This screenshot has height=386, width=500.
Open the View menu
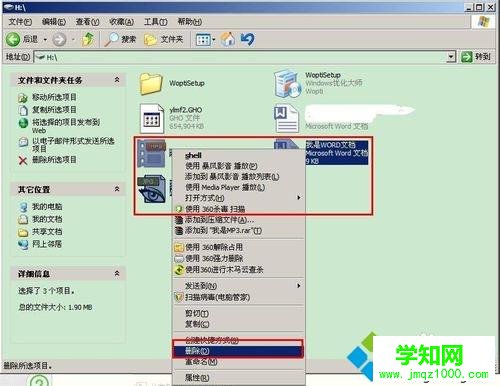click(87, 22)
